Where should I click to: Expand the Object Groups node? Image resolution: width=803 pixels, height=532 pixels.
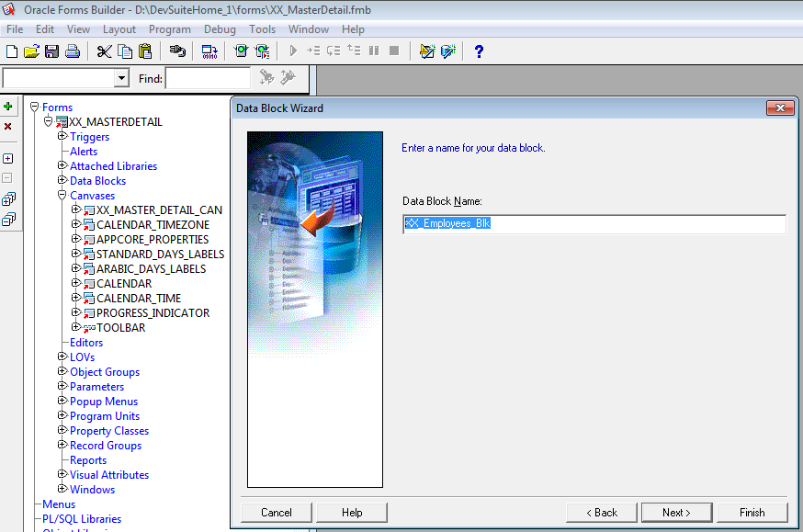[x=62, y=371]
